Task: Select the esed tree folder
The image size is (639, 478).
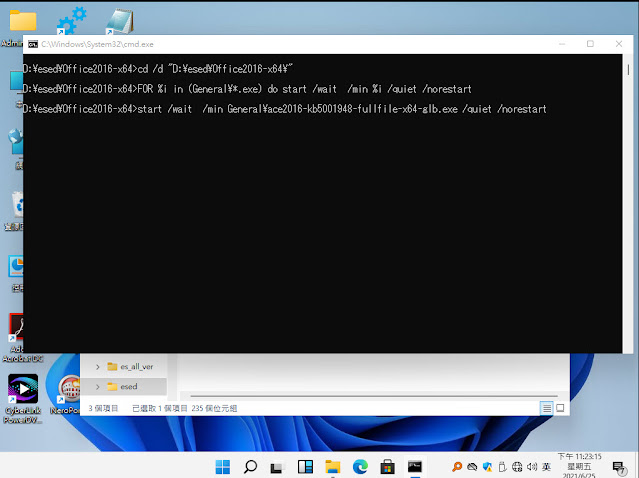Action: [x=122, y=386]
